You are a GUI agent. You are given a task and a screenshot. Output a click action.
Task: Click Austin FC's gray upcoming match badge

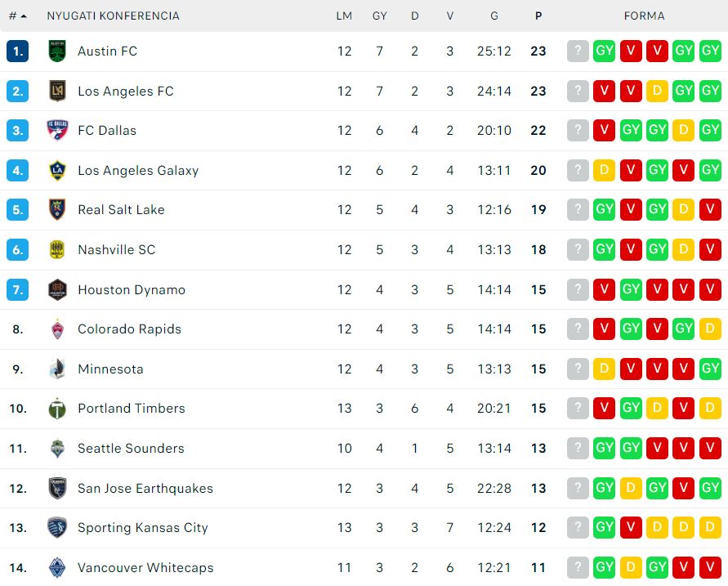tap(578, 51)
